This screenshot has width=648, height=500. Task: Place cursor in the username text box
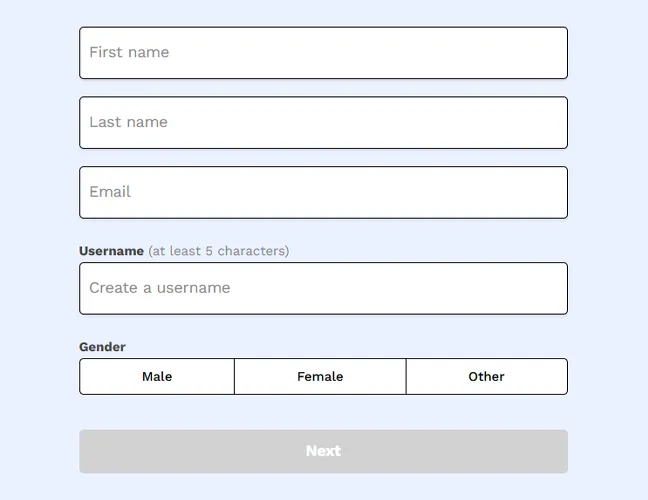coord(400,289)
